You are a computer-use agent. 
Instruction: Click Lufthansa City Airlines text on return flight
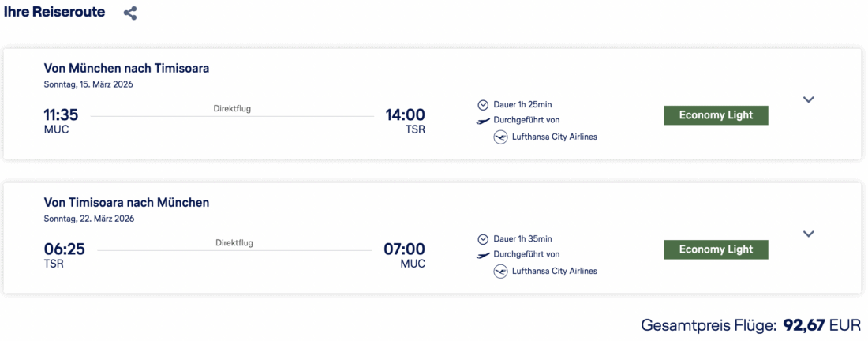tap(555, 271)
